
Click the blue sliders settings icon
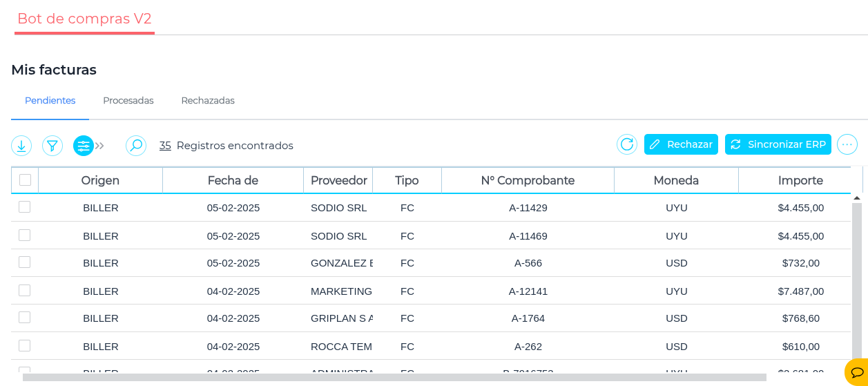tap(84, 146)
